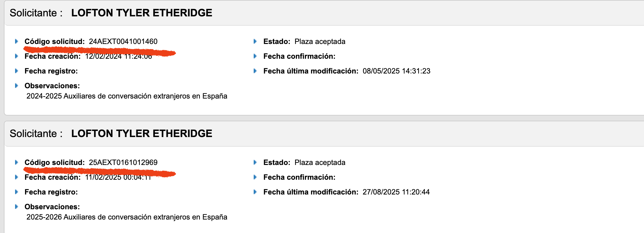Click the arrow beside Código solicitud 25AEXT0161012969
Screen dimensions: 644x233
[17, 162]
